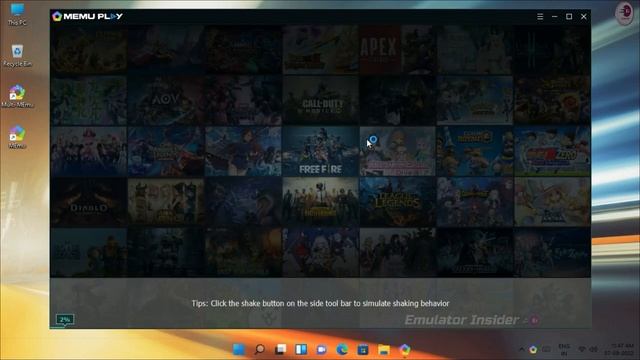The width and height of the screenshot is (640, 360).
Task: Open Microsoft Store from the taskbar
Action: coord(363,349)
